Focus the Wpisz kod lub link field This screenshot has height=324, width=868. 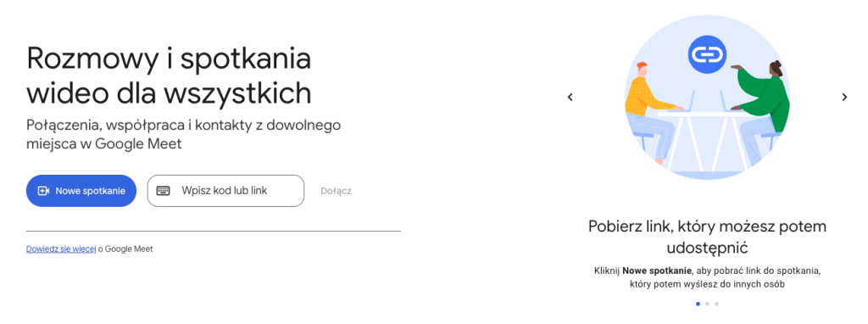point(225,191)
